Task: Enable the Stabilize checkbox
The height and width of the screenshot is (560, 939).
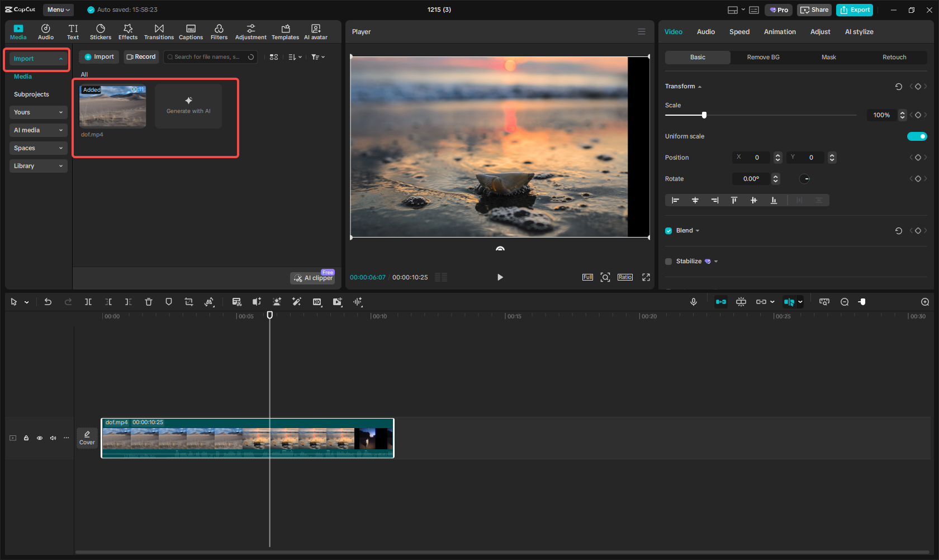Action: point(668,262)
